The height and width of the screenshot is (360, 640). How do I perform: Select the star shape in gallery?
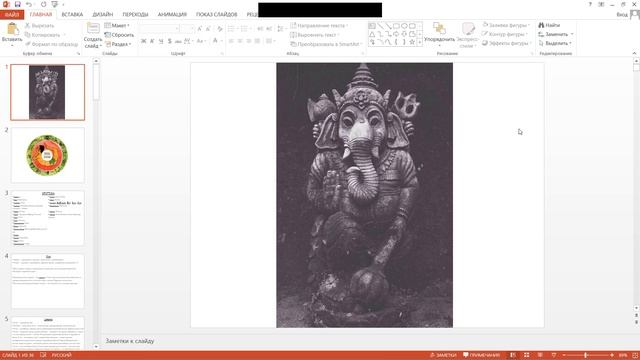(x=412, y=42)
